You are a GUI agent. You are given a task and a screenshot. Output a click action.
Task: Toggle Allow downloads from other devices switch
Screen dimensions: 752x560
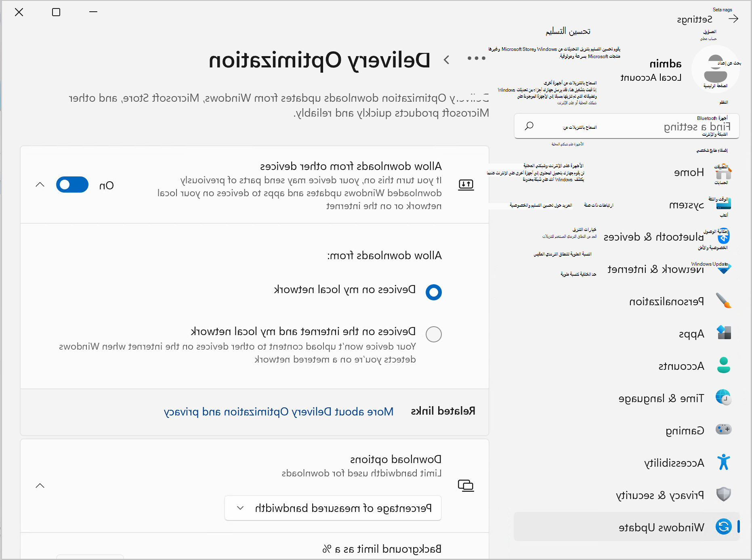tap(72, 185)
